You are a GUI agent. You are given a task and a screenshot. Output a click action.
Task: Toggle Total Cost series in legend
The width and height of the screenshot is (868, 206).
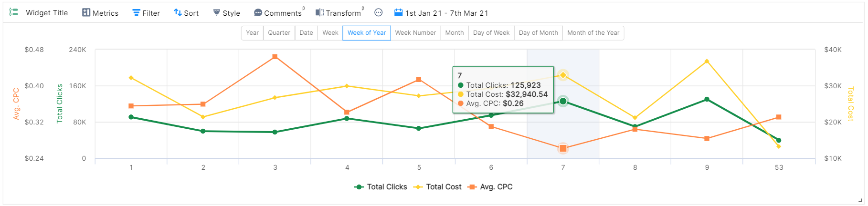coord(437,187)
